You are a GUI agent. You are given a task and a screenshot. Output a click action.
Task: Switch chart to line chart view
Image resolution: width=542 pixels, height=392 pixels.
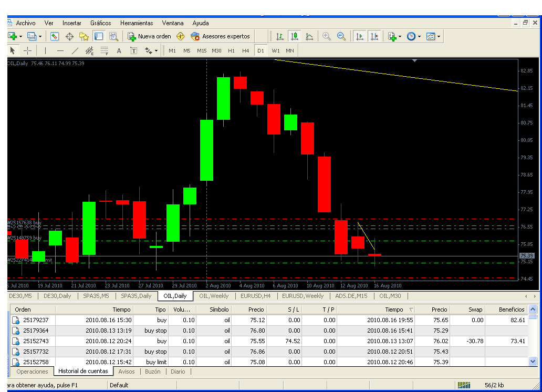click(x=309, y=36)
